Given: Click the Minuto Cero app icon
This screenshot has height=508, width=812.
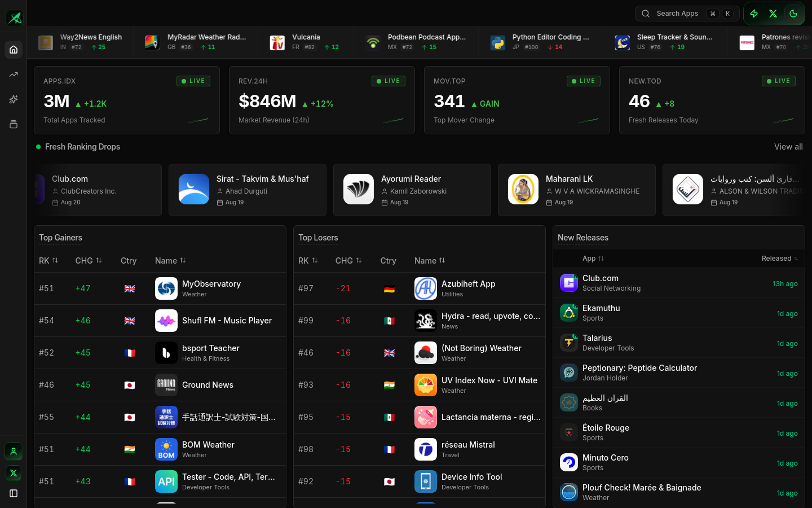Looking at the screenshot, I should (x=569, y=462).
